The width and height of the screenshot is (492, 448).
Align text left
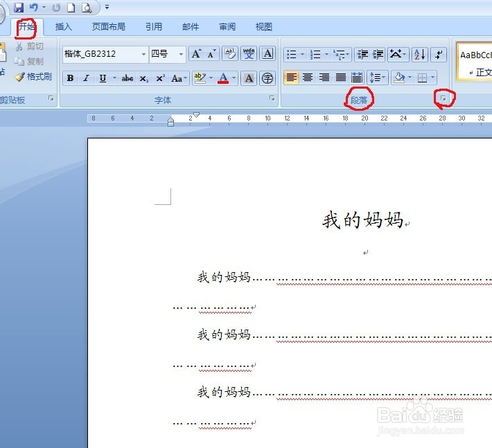(x=292, y=77)
